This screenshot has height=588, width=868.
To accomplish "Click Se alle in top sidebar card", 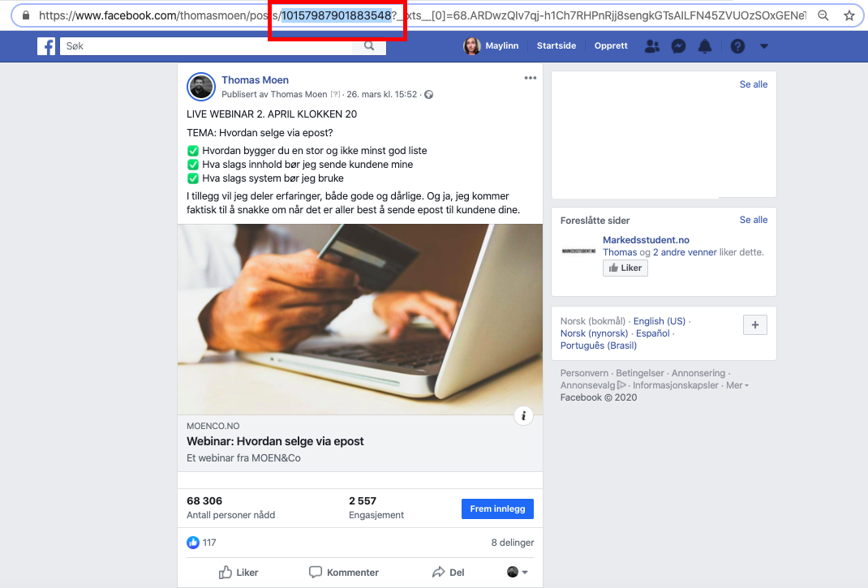I will 754,84.
